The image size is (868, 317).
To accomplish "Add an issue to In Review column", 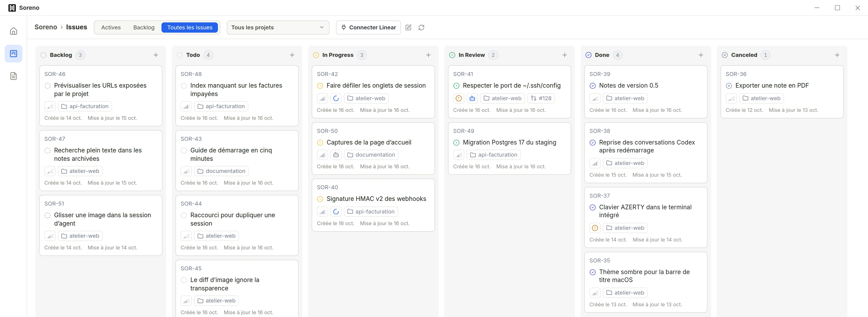I will click(565, 55).
